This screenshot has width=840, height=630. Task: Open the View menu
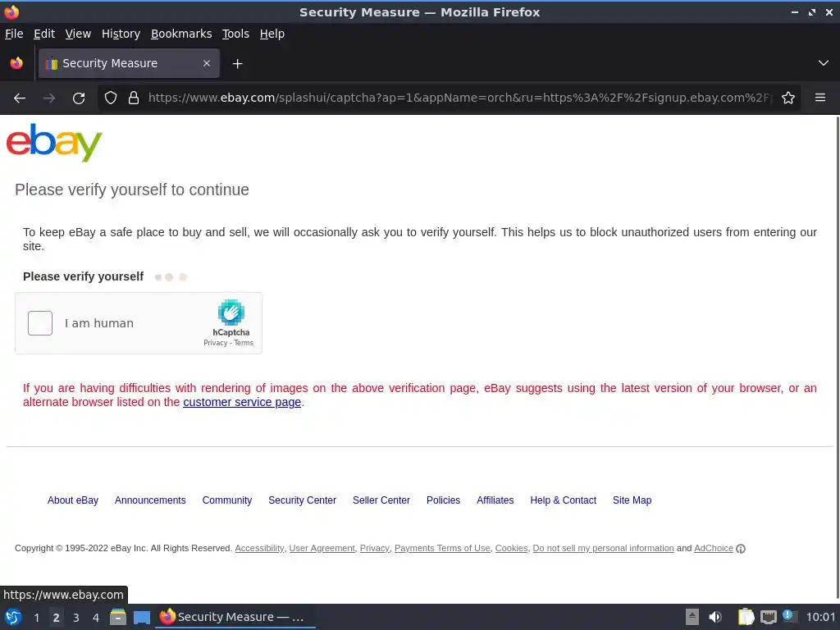78,34
